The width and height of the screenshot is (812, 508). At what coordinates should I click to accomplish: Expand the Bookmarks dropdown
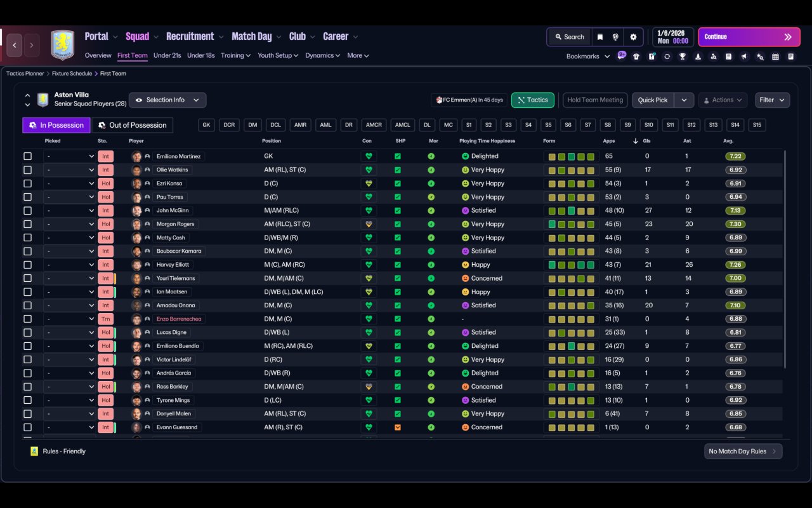click(588, 57)
